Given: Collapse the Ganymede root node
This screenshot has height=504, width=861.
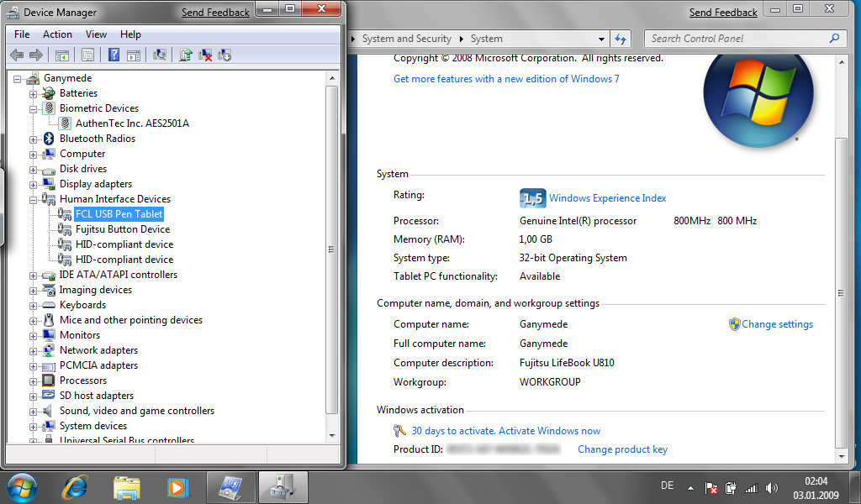Looking at the screenshot, I should pos(18,79).
